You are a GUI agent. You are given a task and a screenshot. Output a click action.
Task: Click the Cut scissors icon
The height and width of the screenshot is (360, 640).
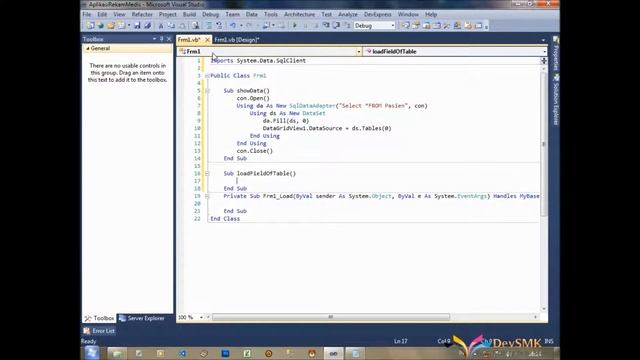click(x=161, y=26)
